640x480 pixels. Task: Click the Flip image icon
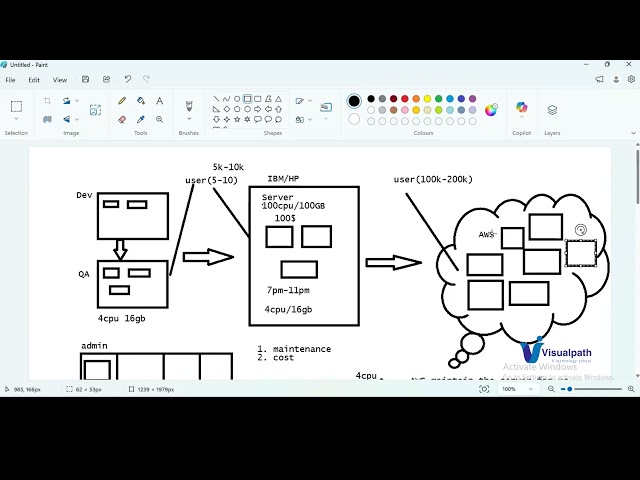67,119
